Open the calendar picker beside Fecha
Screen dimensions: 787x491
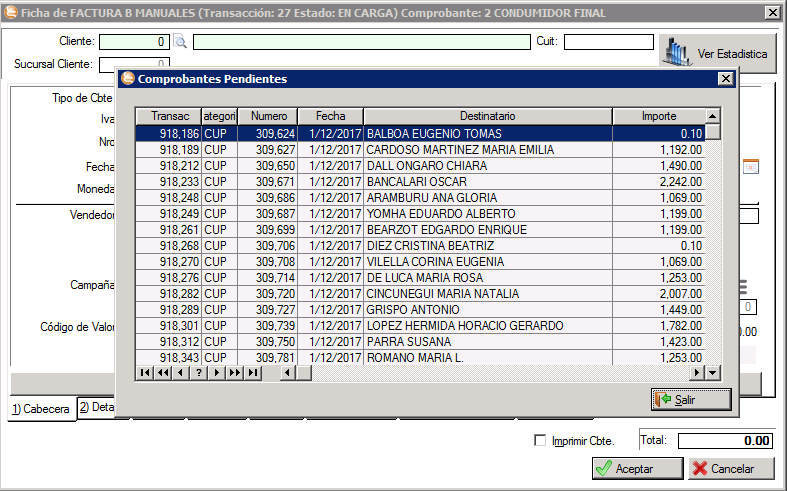pos(750,167)
